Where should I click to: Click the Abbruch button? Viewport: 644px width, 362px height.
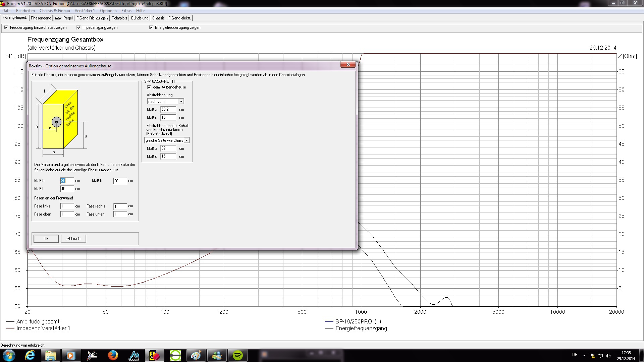click(x=73, y=239)
